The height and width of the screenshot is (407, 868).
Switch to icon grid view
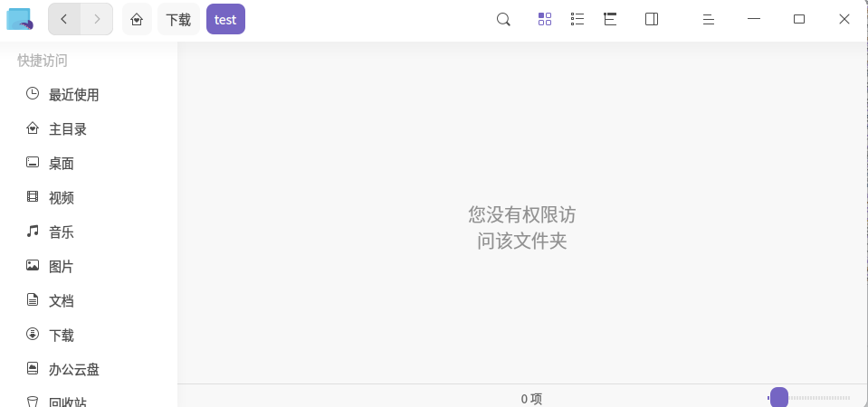pos(545,19)
